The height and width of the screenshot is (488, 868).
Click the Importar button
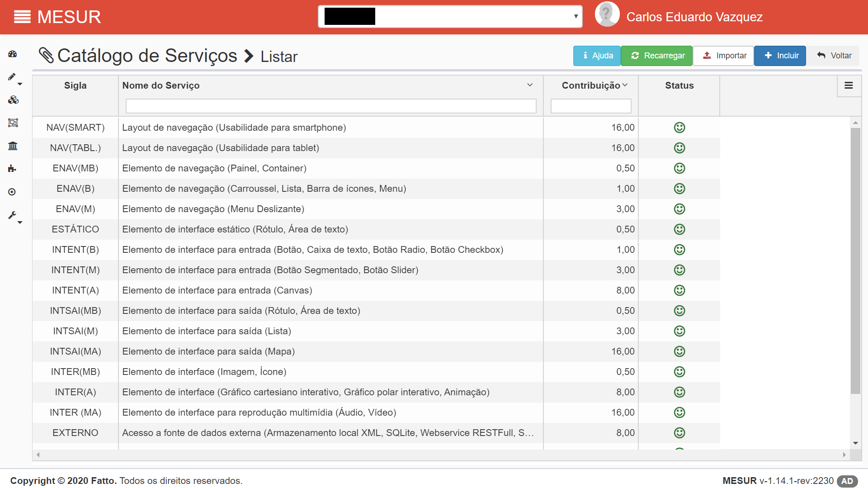(x=723, y=56)
